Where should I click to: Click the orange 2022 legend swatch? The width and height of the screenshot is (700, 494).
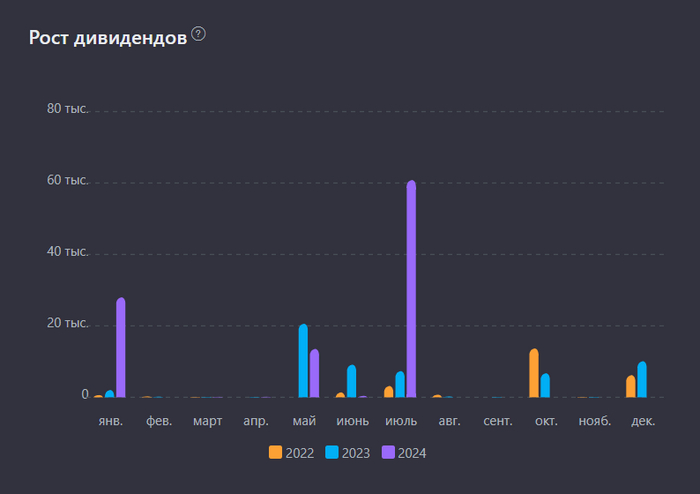[275, 452]
